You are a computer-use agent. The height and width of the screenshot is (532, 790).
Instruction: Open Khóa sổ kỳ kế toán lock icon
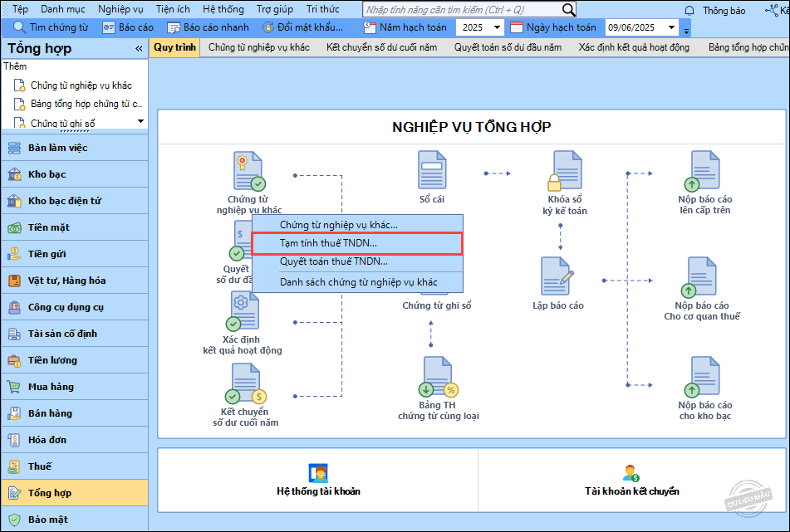point(565,171)
